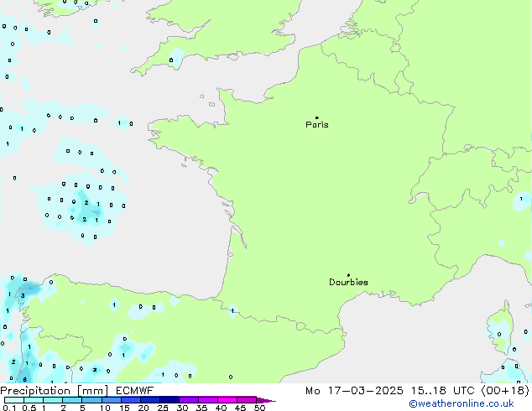The image size is (532, 411).
Task: Click the '1' precipitation value over the eastern Alps
Action: coord(521,199)
